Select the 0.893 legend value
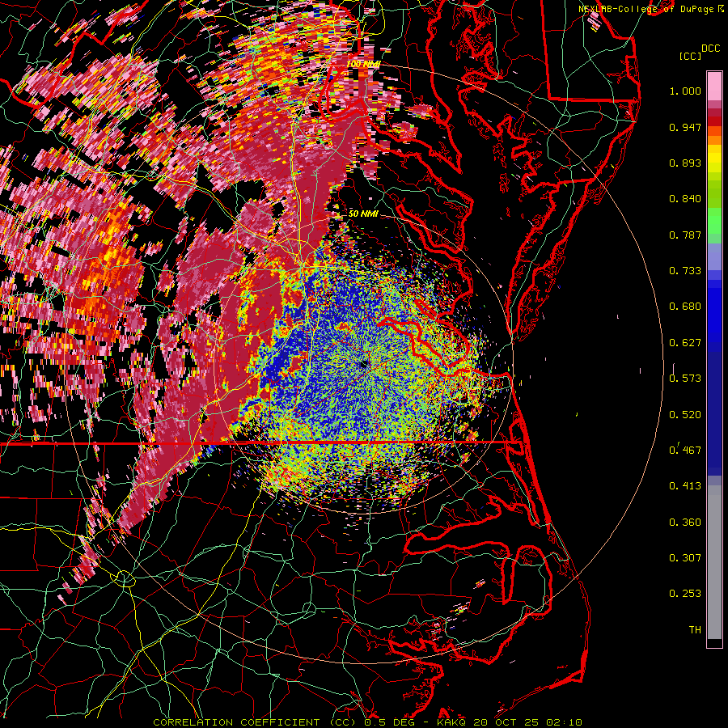This screenshot has height=728, width=728. click(685, 163)
